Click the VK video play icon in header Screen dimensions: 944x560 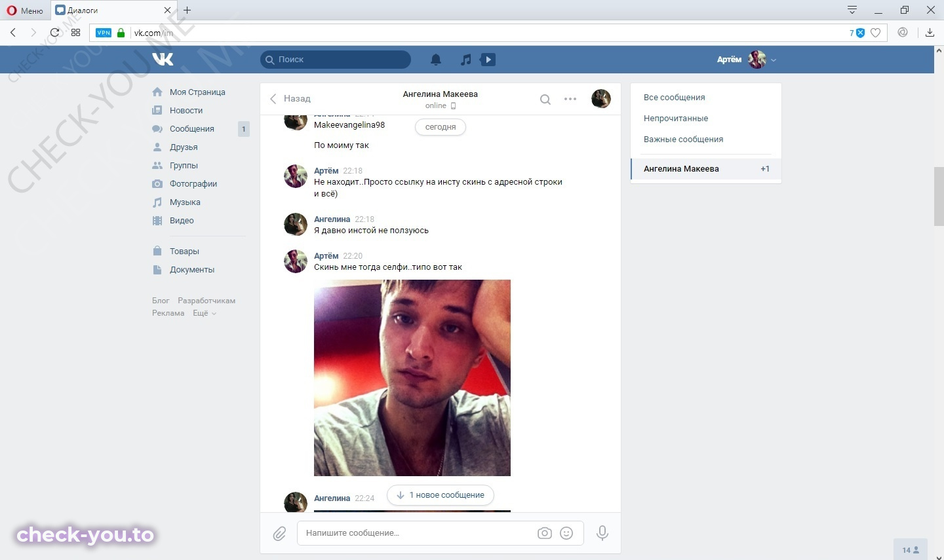tap(488, 60)
